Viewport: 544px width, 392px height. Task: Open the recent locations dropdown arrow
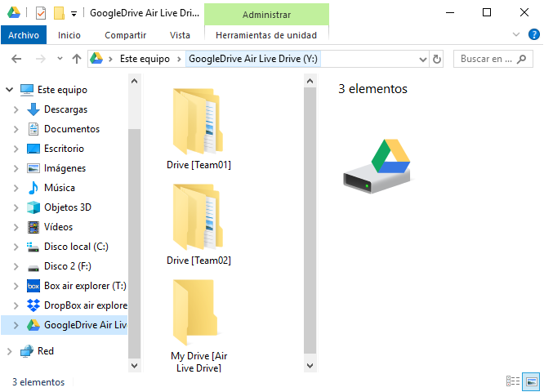pos(60,58)
